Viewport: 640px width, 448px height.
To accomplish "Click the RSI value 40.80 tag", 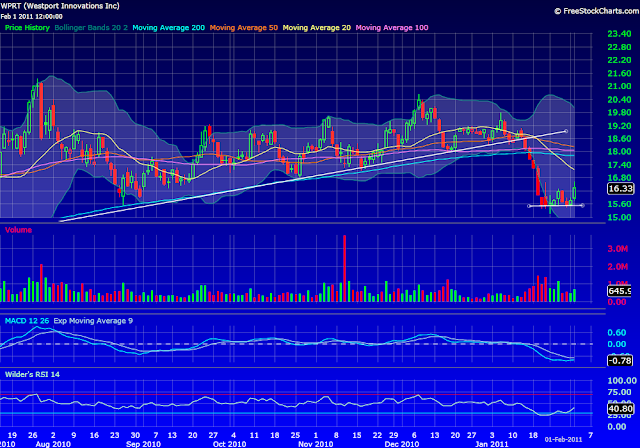I will (620, 408).
